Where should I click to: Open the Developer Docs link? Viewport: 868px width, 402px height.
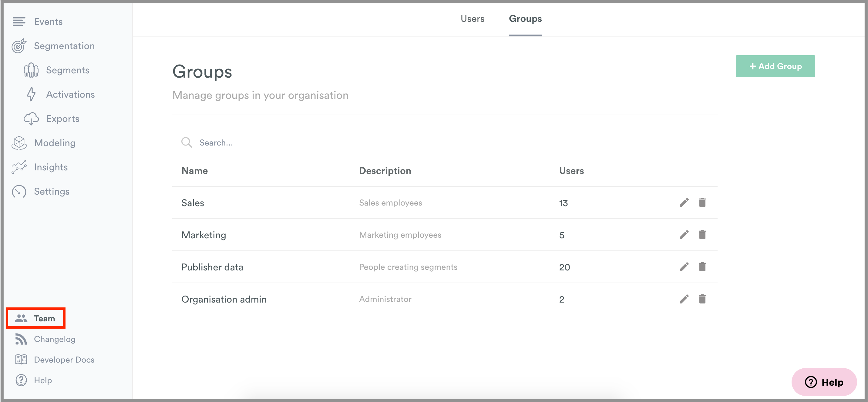click(64, 360)
